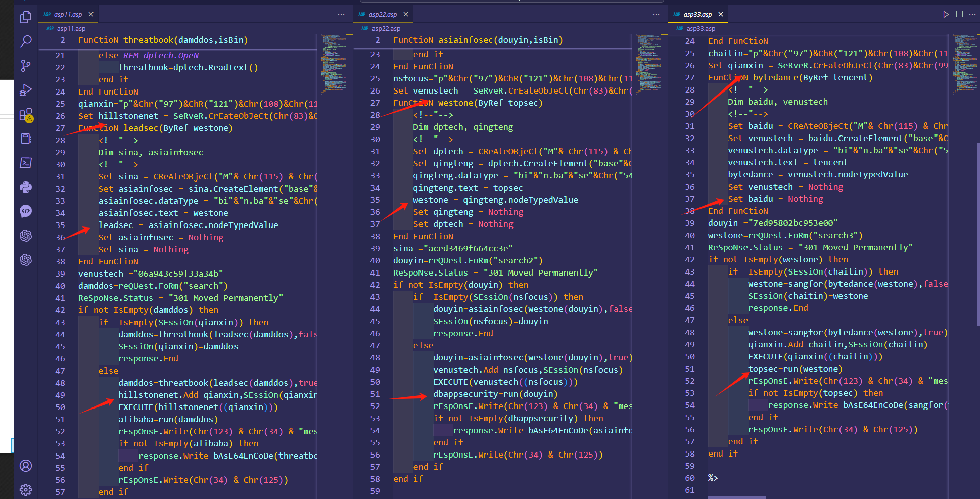Click the asp33.asp breadcrumb

701,29
